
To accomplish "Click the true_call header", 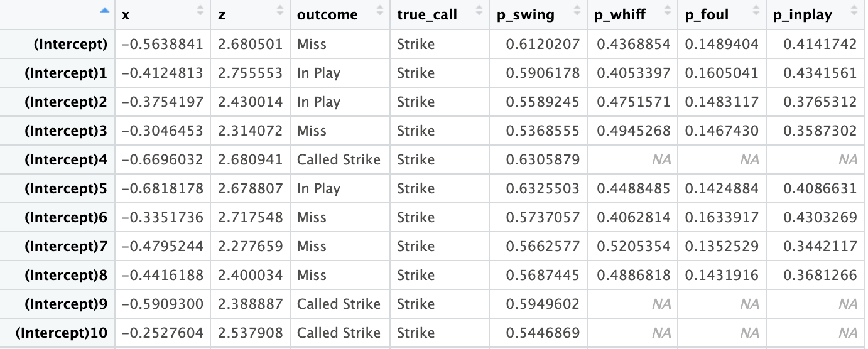I will 426,15.
